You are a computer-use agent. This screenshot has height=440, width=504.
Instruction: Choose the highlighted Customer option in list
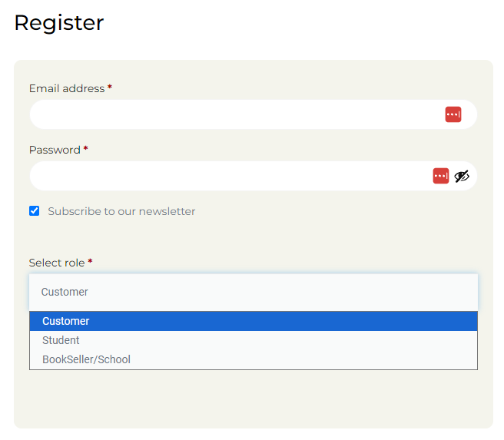pyautogui.click(x=254, y=321)
